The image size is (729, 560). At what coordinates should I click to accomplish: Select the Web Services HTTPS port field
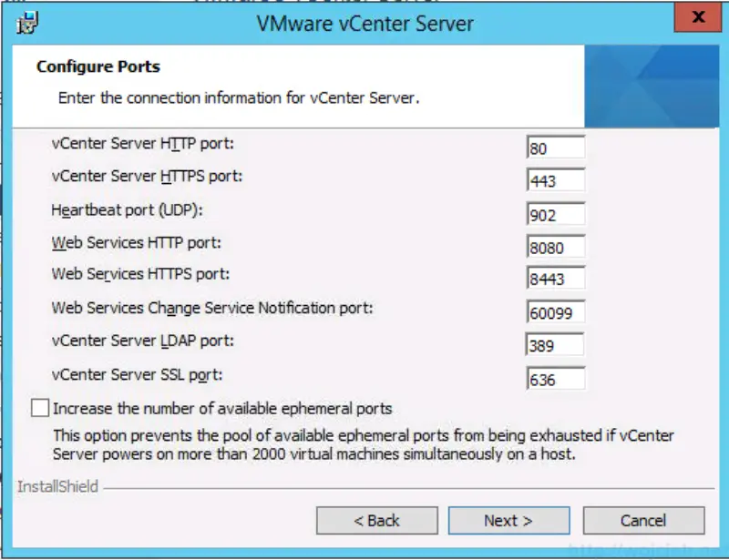click(x=556, y=278)
